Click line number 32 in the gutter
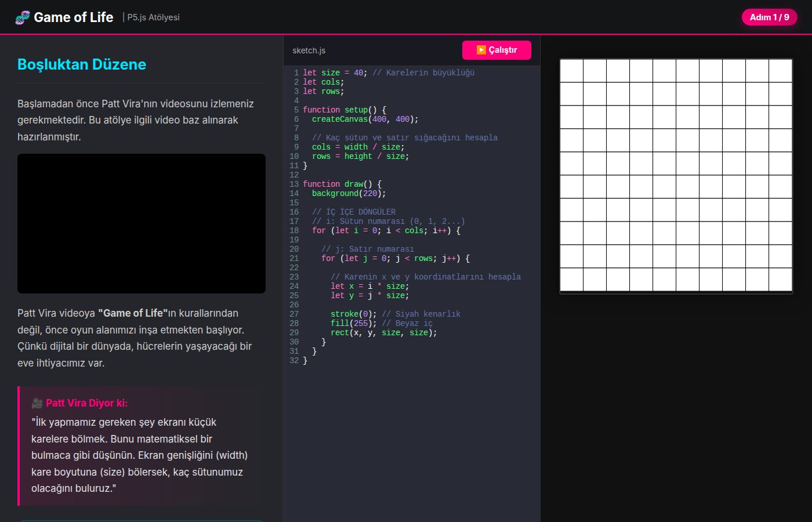Screen dimensions: 812x522 (294, 360)
